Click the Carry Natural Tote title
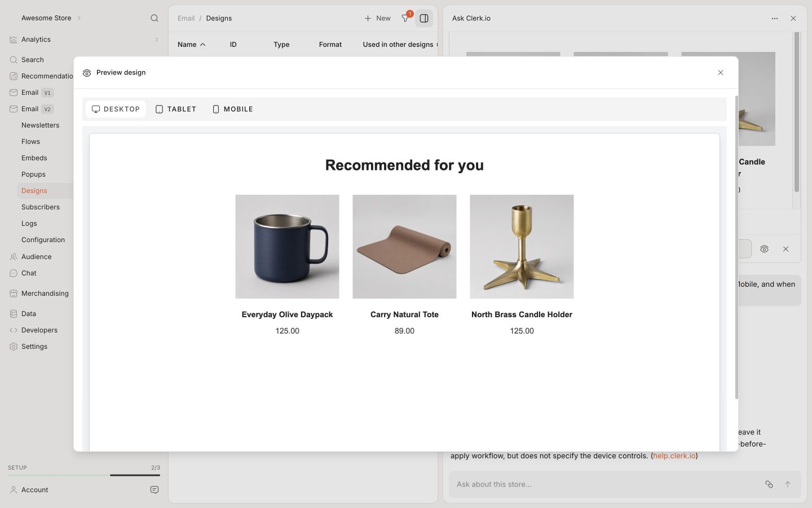 405,314
